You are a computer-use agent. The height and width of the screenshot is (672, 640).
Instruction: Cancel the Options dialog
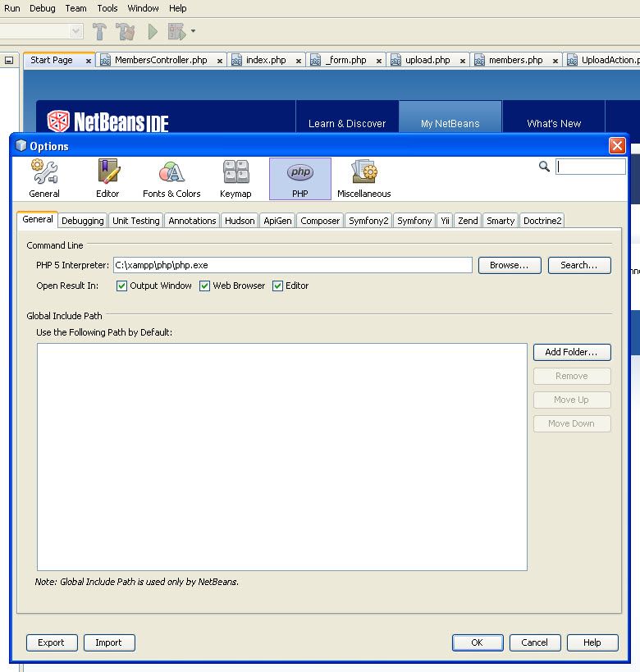[x=534, y=642]
